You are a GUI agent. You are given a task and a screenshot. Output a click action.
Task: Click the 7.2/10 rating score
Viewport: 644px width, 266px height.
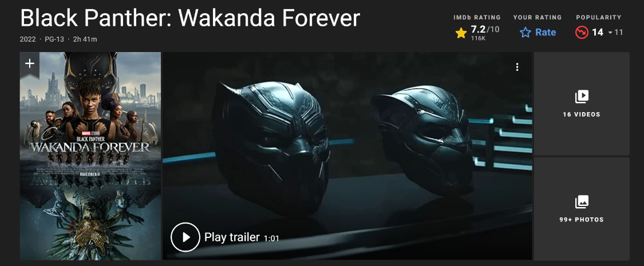485,30
